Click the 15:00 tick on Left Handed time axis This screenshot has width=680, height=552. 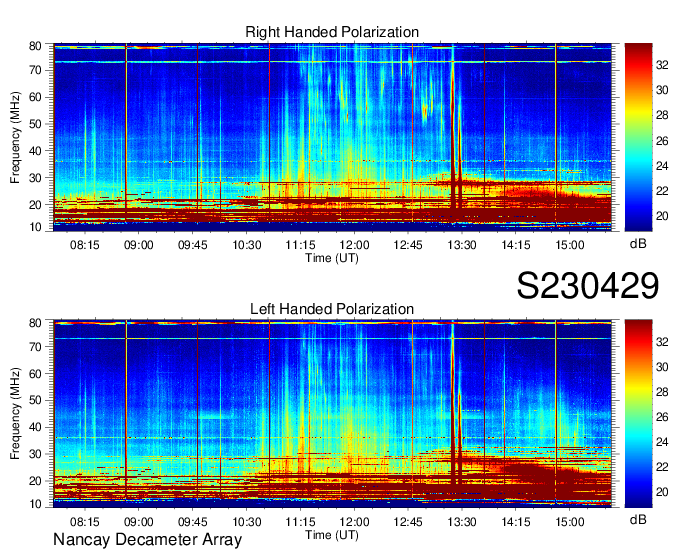(x=570, y=522)
